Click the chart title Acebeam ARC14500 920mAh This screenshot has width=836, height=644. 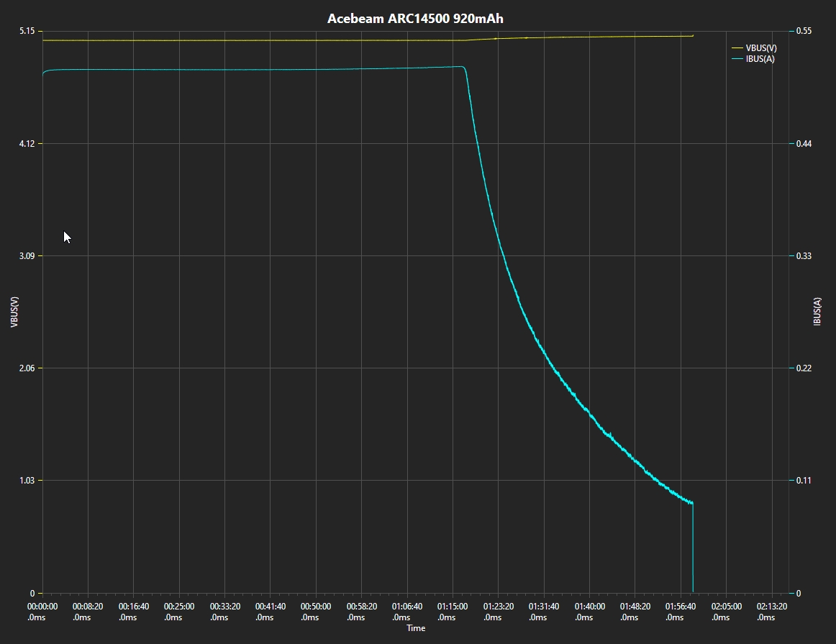tap(415, 19)
